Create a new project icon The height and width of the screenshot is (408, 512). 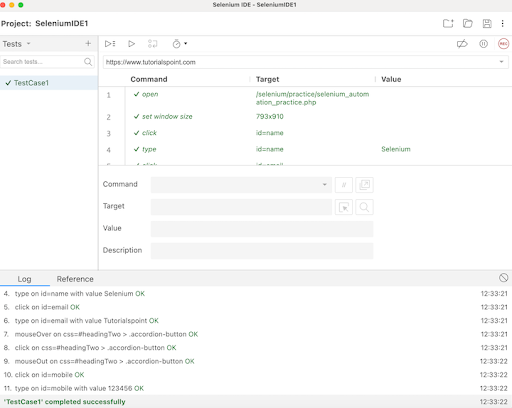tap(448, 23)
